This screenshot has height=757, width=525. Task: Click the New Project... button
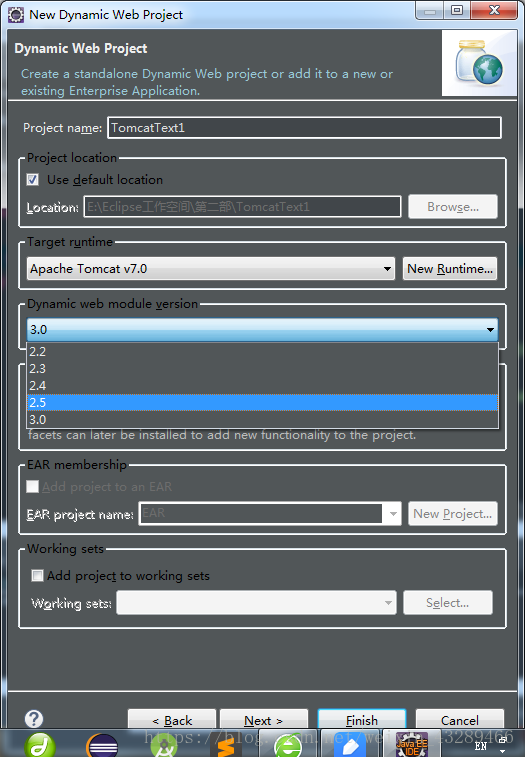(453, 514)
